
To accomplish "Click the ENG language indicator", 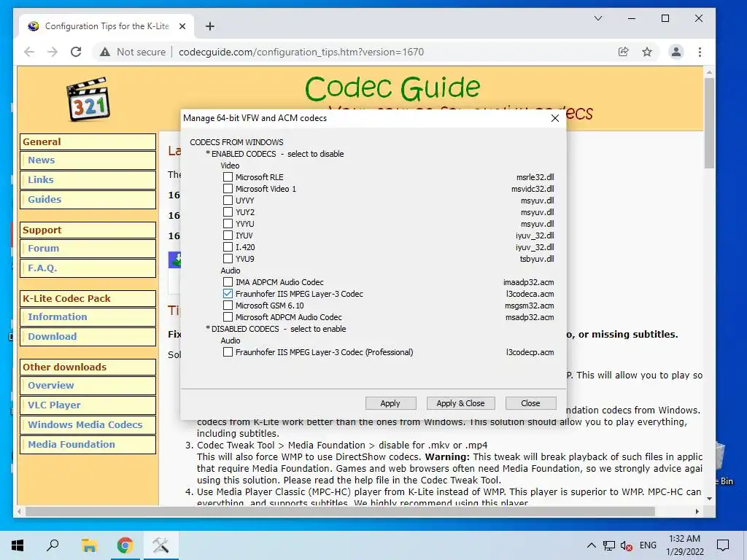I will pyautogui.click(x=648, y=545).
